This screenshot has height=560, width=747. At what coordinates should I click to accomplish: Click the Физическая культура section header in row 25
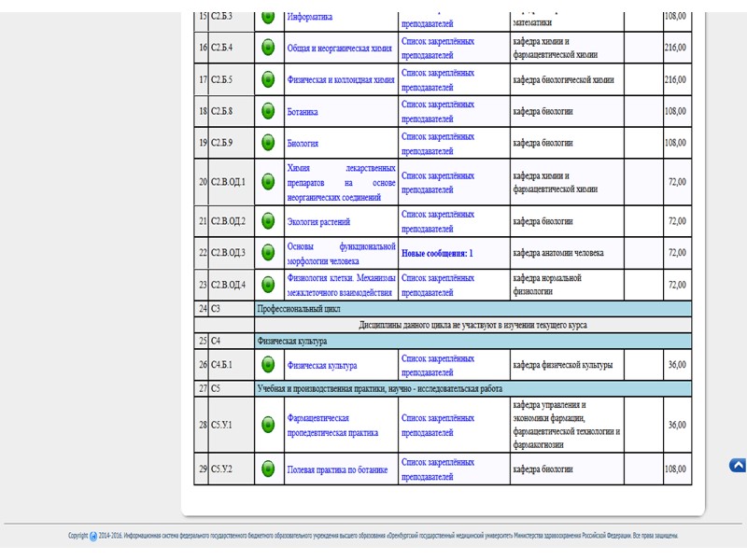(x=472, y=341)
